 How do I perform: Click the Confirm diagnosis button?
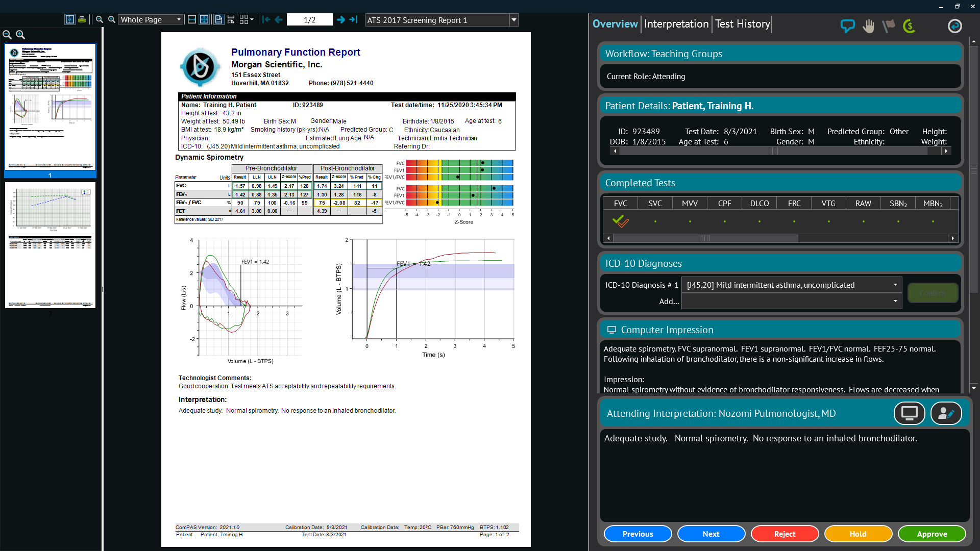click(933, 293)
